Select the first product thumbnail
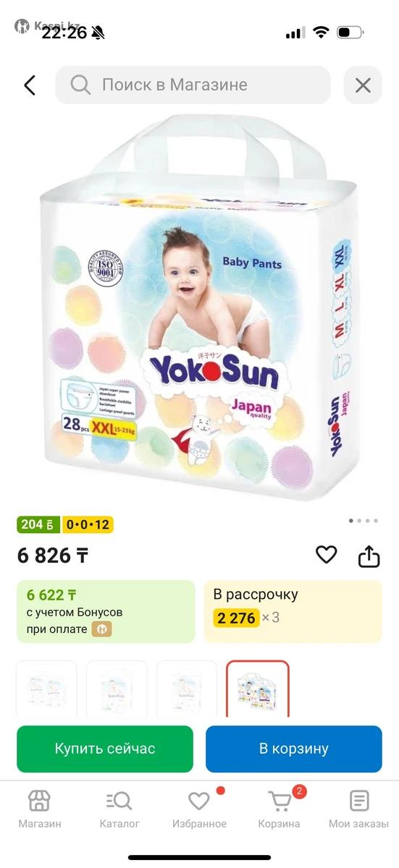 tap(46, 688)
